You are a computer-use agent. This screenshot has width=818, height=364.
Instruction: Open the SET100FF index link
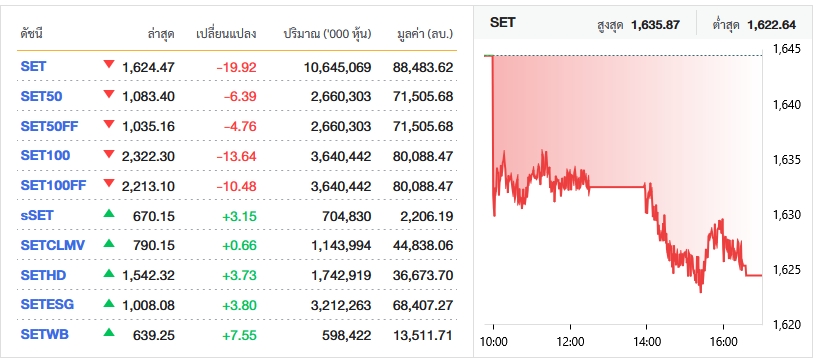[53, 185]
